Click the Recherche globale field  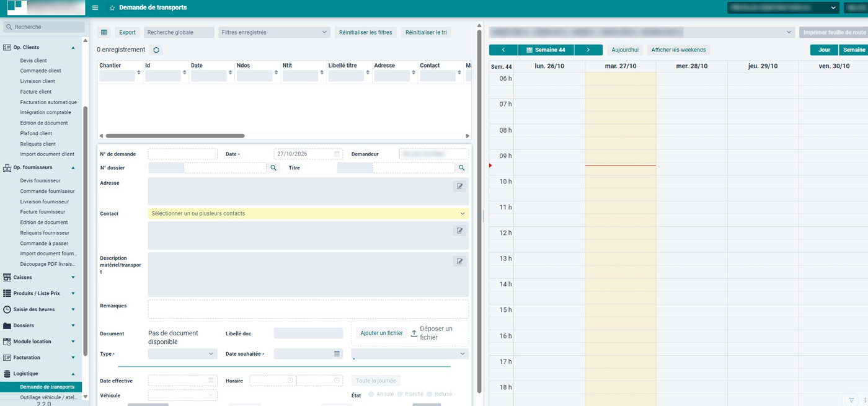(x=179, y=32)
